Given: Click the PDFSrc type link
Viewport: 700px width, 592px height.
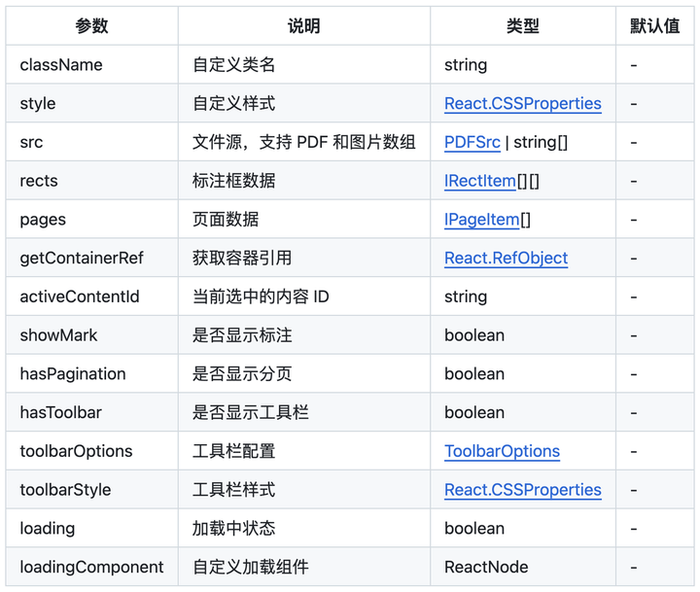Looking at the screenshot, I should pos(472,143).
